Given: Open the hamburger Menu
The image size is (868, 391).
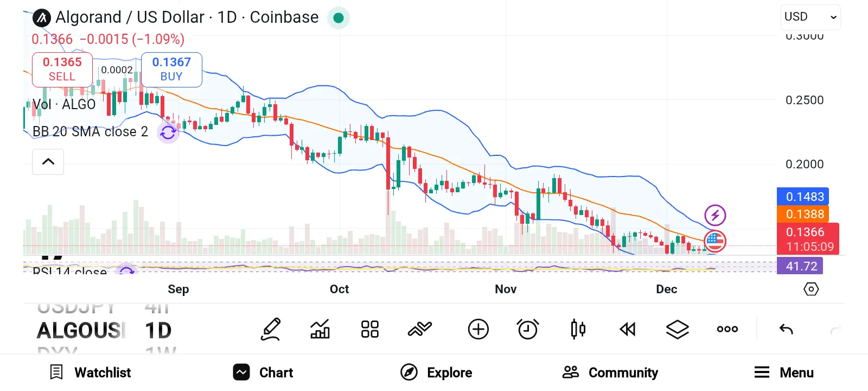Looking at the screenshot, I should click(784, 373).
